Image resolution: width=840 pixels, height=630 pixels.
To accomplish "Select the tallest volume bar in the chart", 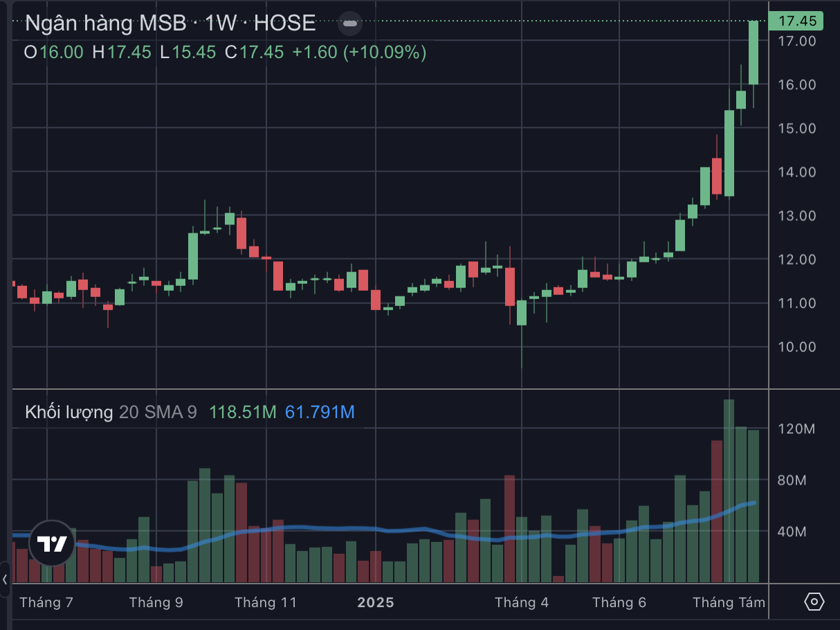I will tap(729, 491).
